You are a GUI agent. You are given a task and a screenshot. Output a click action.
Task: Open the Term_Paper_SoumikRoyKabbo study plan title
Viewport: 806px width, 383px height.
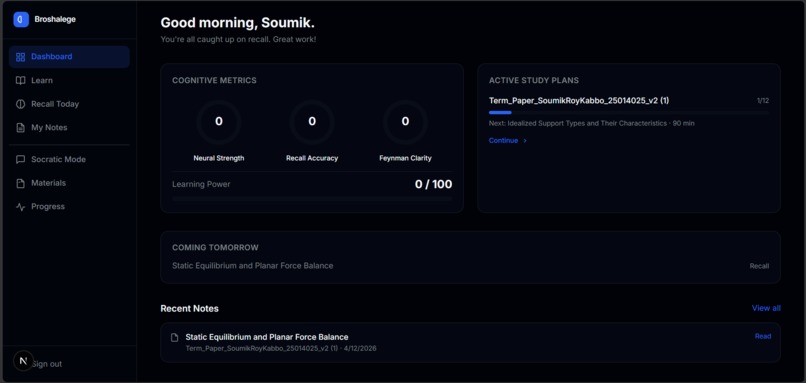579,101
